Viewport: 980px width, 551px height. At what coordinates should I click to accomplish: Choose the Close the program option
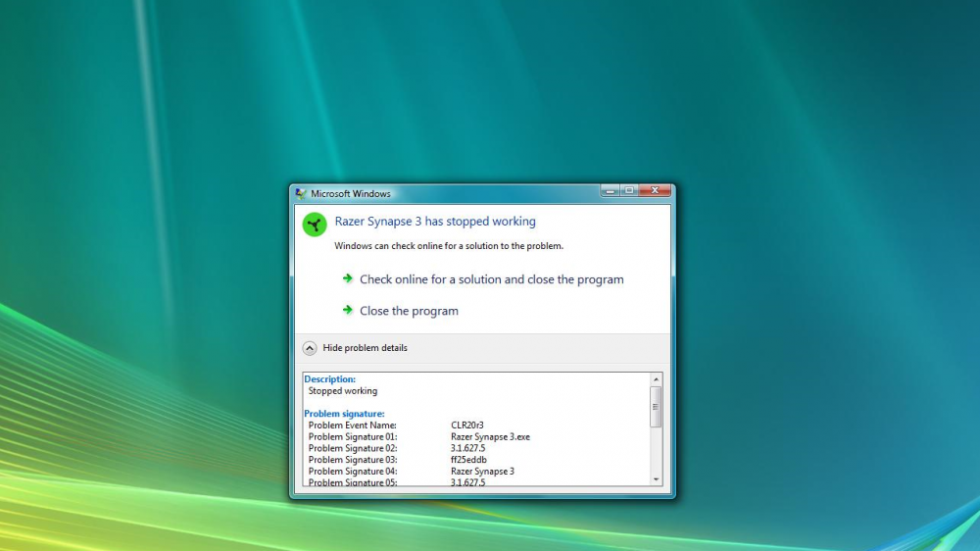(x=409, y=311)
